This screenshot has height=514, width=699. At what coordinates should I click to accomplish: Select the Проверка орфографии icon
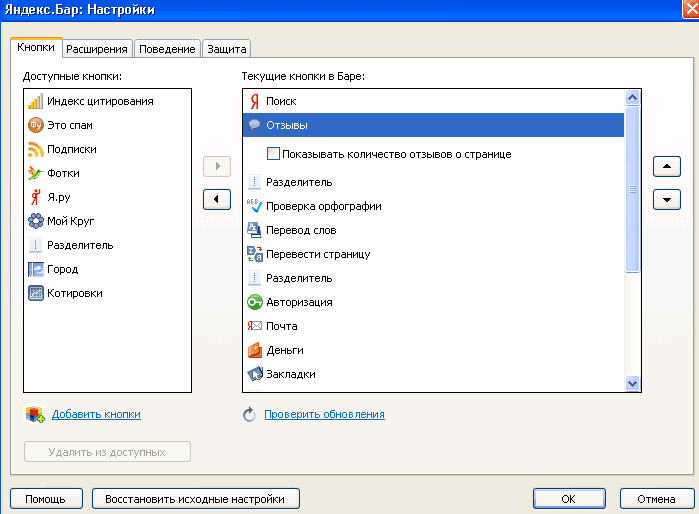coord(254,206)
